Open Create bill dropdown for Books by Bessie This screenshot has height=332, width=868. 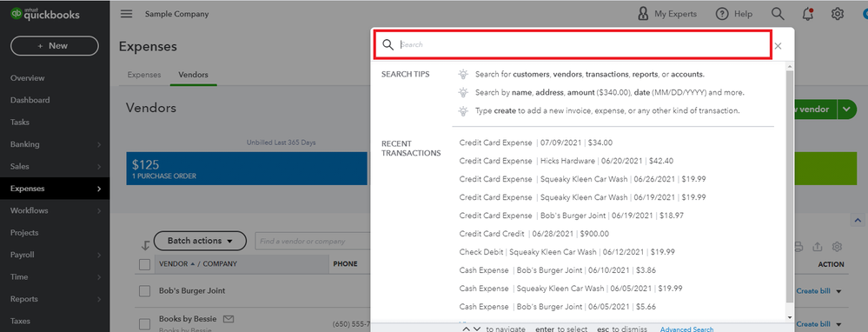pyautogui.click(x=838, y=324)
